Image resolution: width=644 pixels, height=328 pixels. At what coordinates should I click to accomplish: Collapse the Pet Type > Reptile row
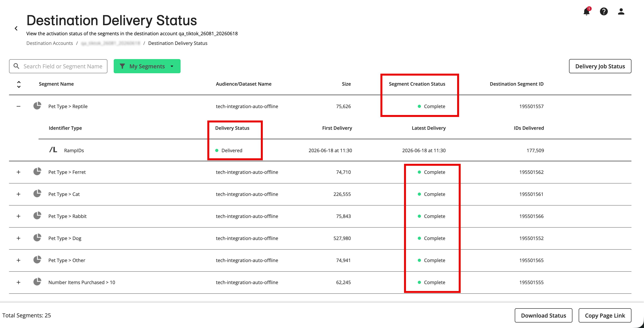(x=18, y=106)
